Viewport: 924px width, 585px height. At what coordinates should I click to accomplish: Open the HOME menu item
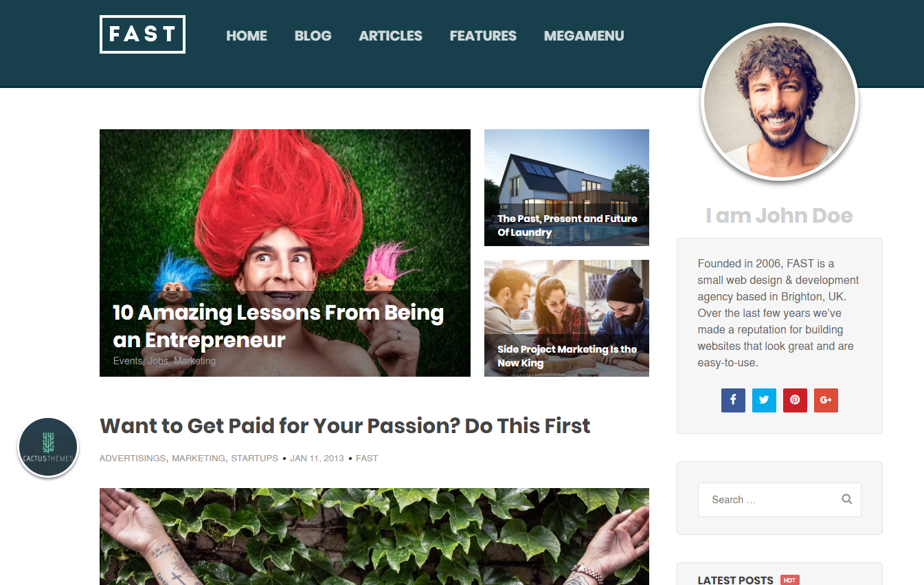(x=247, y=36)
